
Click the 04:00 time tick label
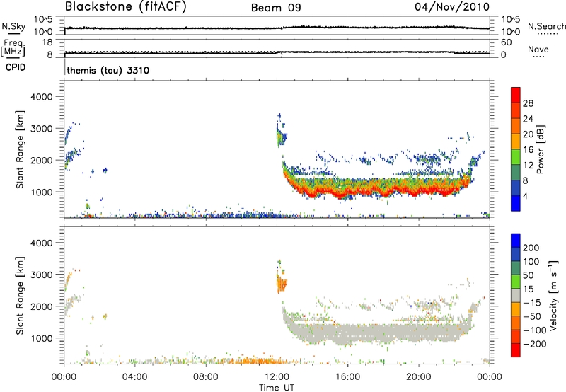(134, 377)
